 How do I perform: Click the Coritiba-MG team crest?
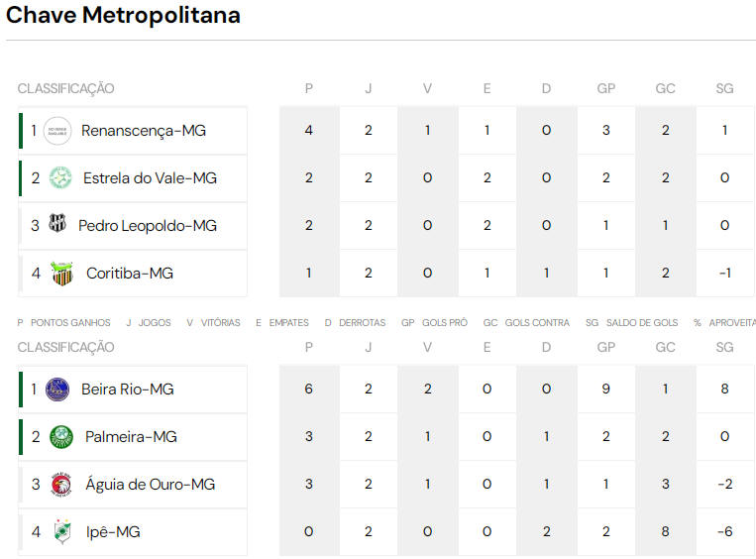(61, 274)
